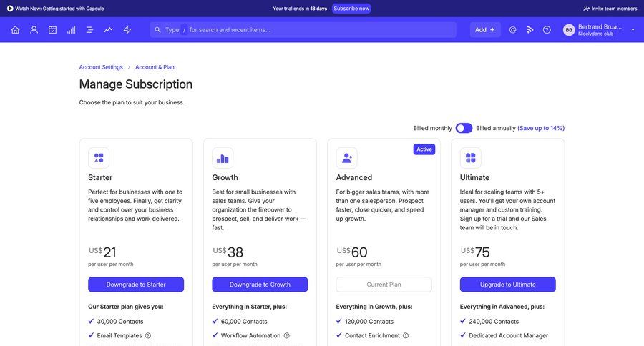Go to Account & Plan breadcrumb
The width and height of the screenshot is (644, 346).
[x=155, y=67]
